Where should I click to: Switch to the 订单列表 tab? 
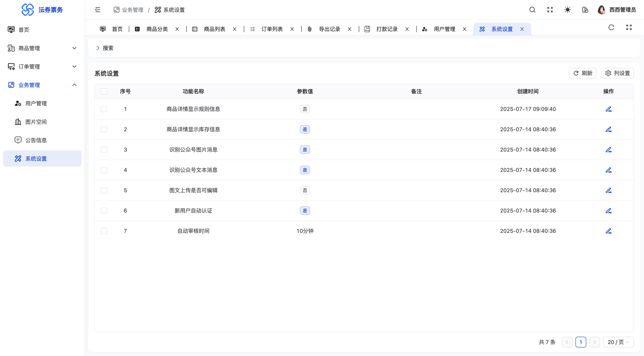tap(272, 29)
